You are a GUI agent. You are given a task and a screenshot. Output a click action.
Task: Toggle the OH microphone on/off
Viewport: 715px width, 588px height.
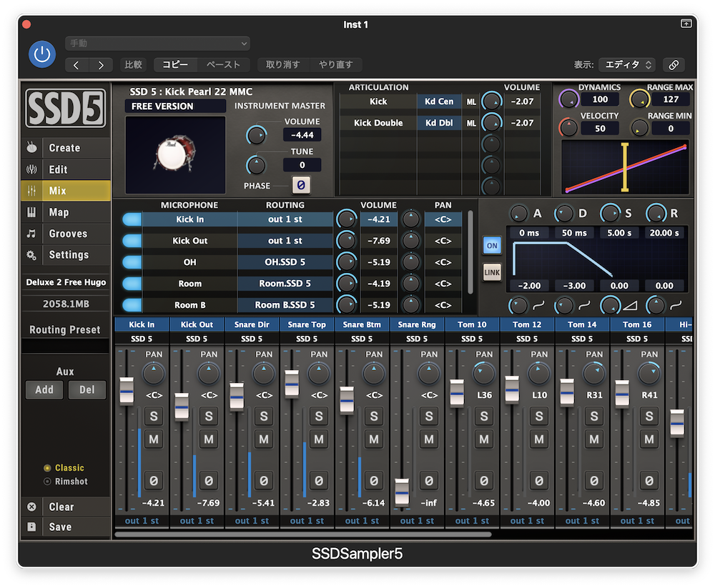coord(132,262)
